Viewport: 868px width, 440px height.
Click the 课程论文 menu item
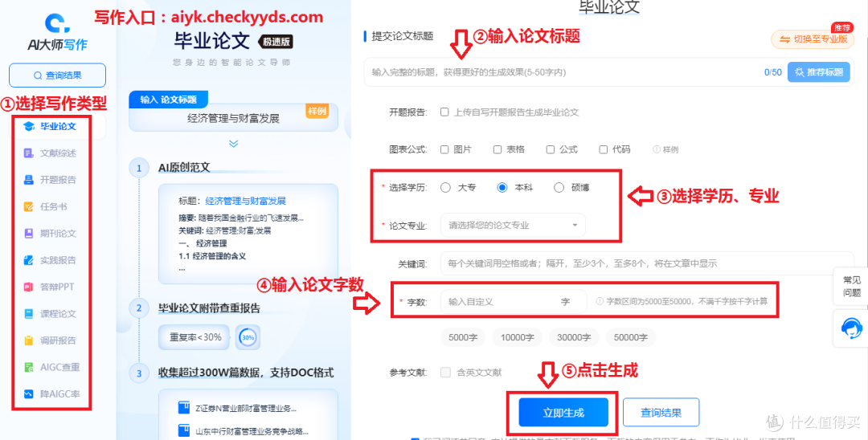pos(58,313)
